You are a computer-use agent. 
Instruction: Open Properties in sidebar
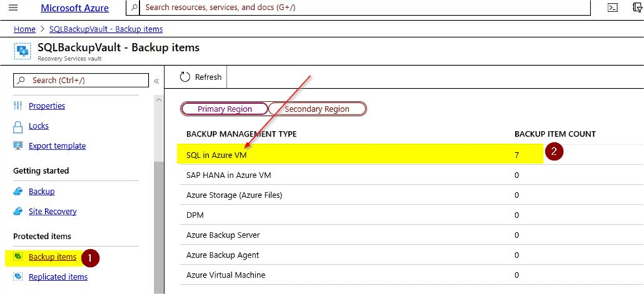click(x=47, y=106)
